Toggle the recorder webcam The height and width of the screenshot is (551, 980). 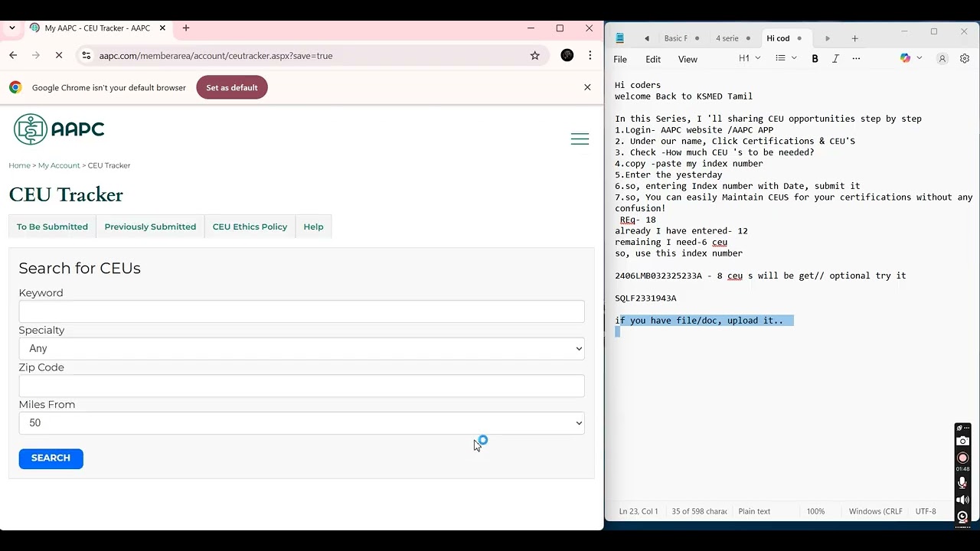[962, 517]
